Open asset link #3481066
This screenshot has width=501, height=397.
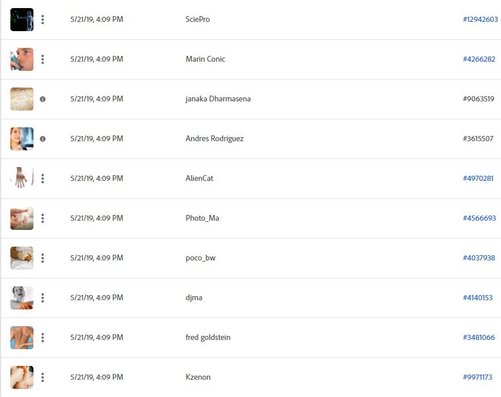(x=479, y=337)
